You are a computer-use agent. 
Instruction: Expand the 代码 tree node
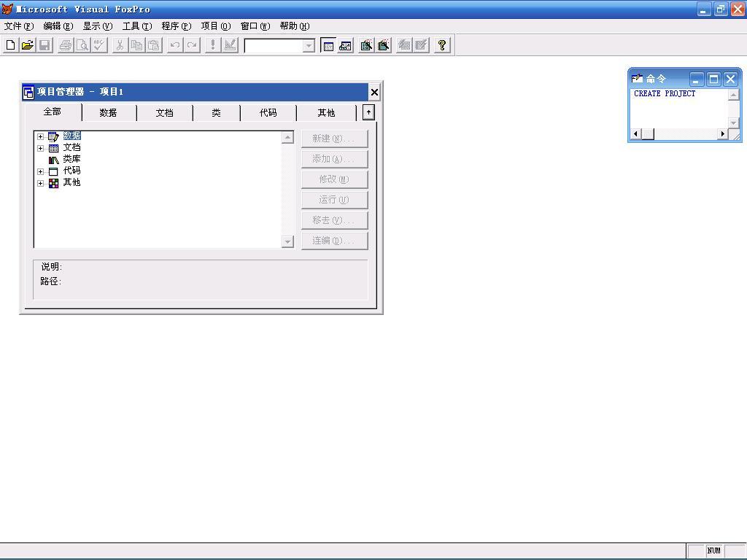pyautogui.click(x=41, y=171)
